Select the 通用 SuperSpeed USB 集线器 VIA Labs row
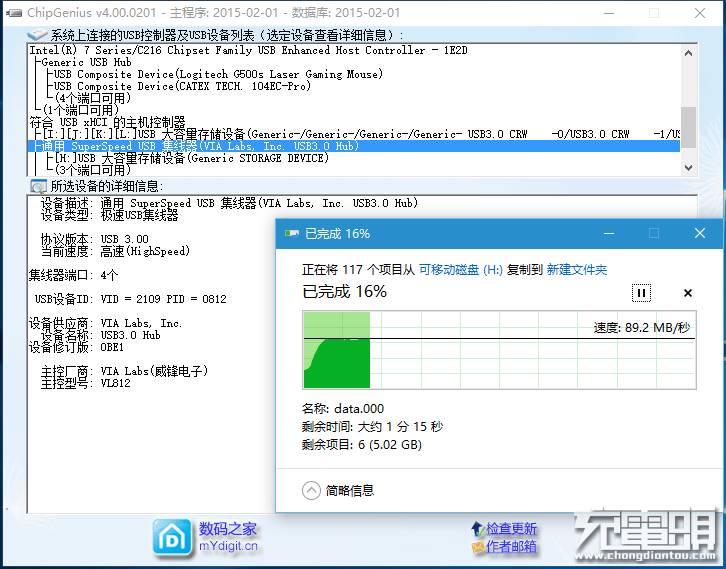Image resolution: width=726 pixels, height=569 pixels. [354, 146]
